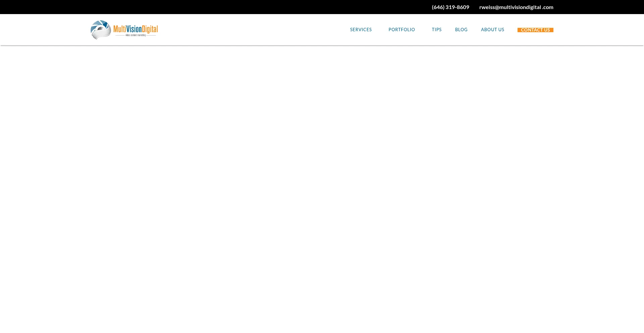The image size is (644, 333).
Task: Open the Portfolio menu
Action: coord(401,30)
